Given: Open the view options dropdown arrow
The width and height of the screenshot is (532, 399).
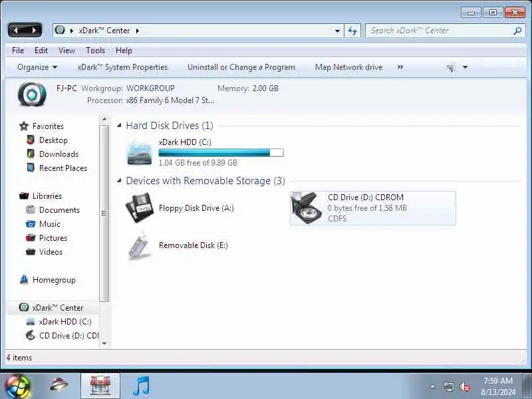Looking at the screenshot, I should click(x=465, y=67).
